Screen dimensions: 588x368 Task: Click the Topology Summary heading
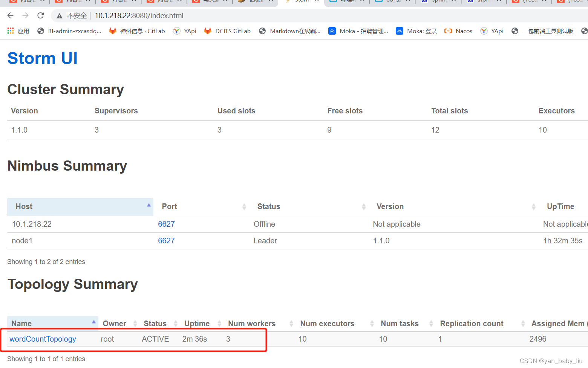pos(73,284)
